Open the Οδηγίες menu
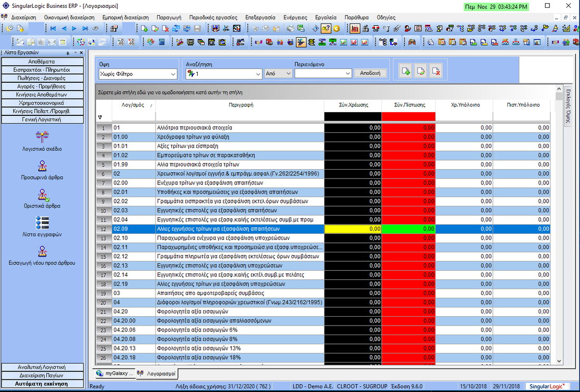The image size is (580, 392). click(x=386, y=17)
